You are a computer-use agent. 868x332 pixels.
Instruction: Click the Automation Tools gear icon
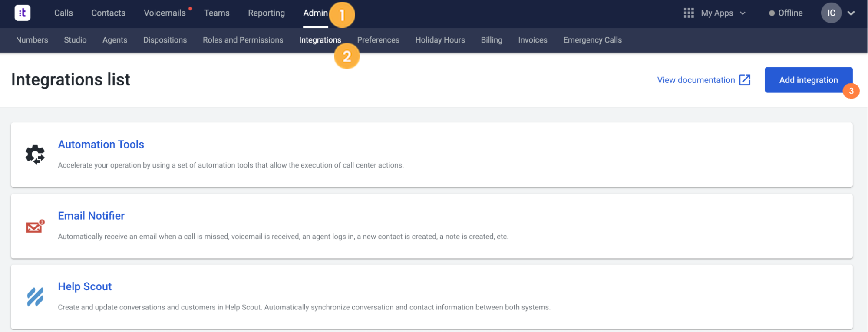point(35,154)
